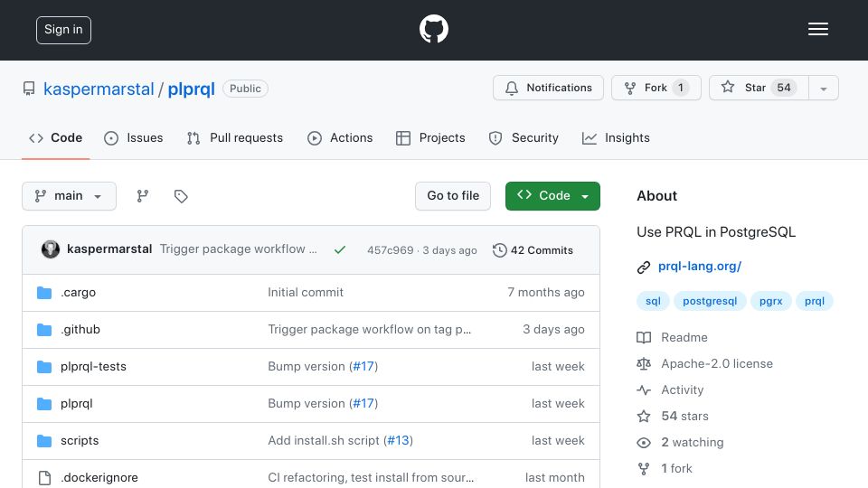This screenshot has height=488, width=868.
Task: Click the Readme book icon
Action: tap(644, 337)
